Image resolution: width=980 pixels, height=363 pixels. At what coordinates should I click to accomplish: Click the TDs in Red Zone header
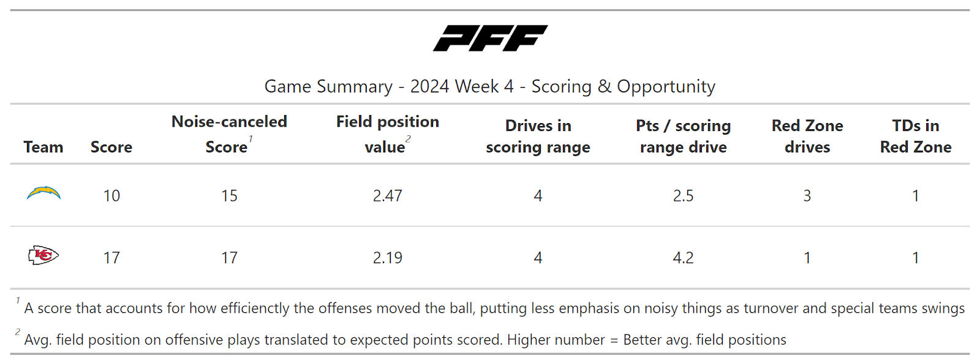tap(915, 136)
